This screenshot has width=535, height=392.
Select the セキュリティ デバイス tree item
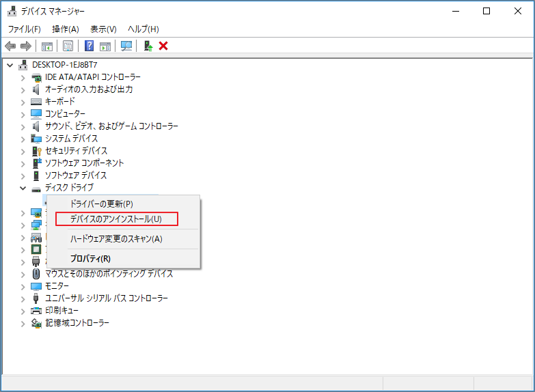click(76, 151)
